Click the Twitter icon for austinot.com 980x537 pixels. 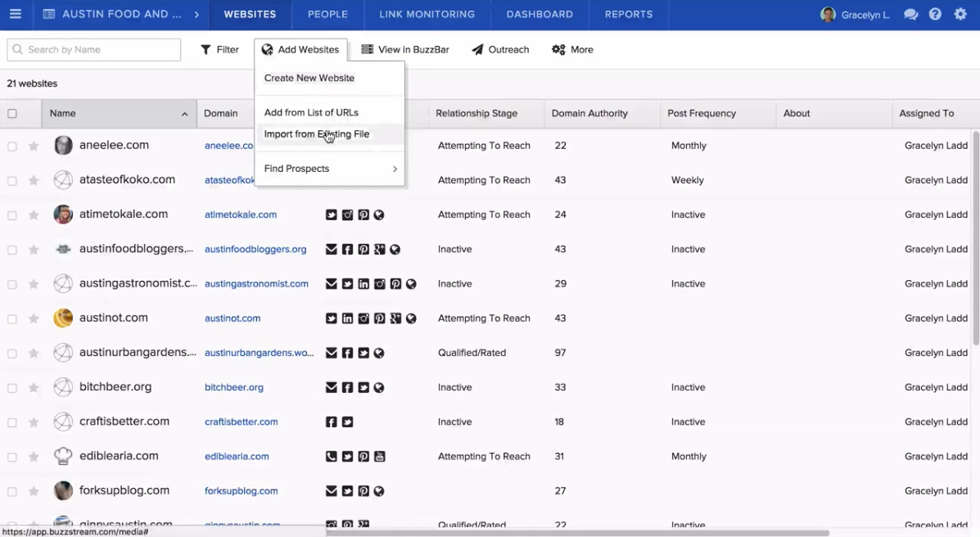tap(332, 318)
